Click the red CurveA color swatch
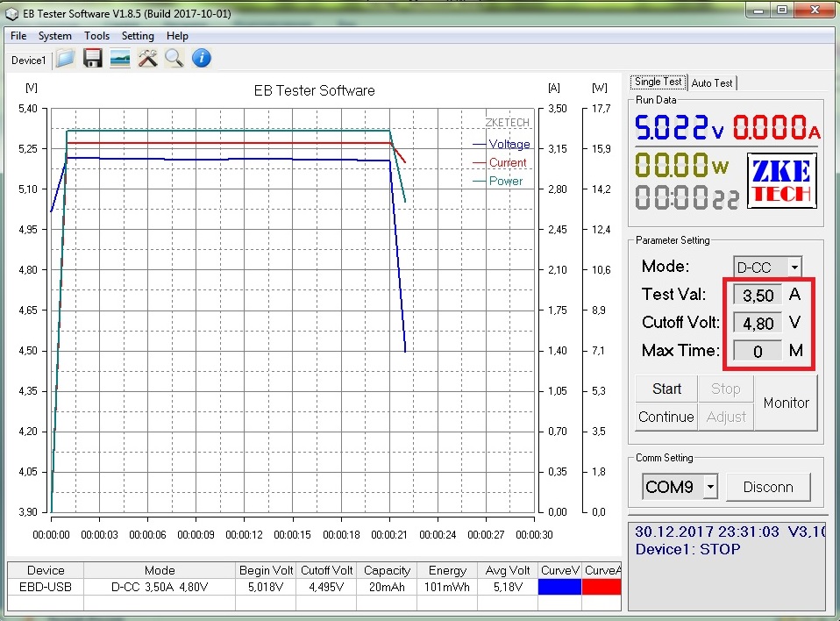This screenshot has height=621, width=840. coord(602,587)
